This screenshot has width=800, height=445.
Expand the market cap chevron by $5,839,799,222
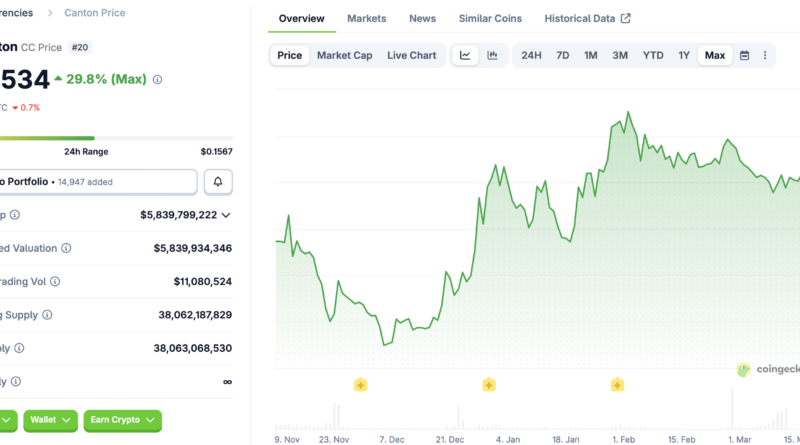[226, 215]
